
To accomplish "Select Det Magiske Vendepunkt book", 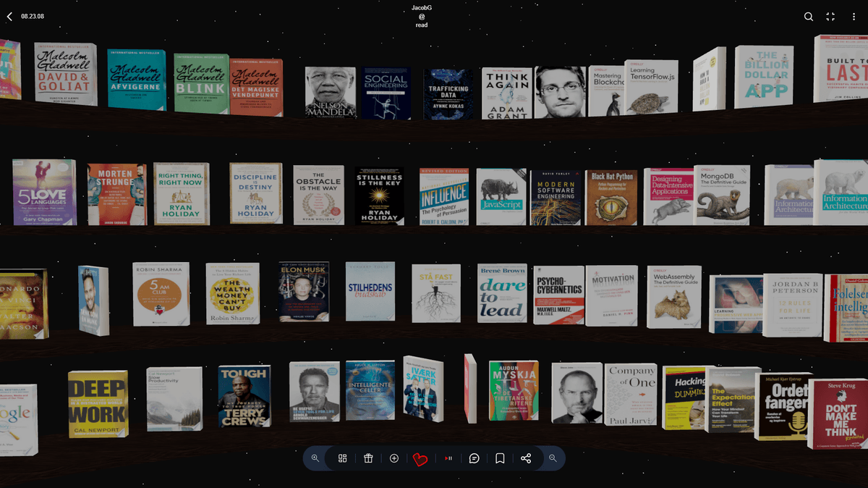I will 256,87.
